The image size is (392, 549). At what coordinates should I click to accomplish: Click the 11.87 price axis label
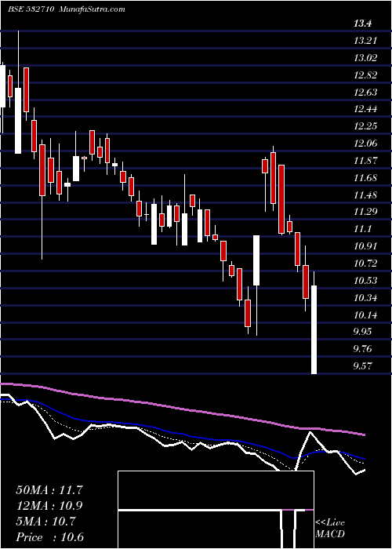[365, 161]
